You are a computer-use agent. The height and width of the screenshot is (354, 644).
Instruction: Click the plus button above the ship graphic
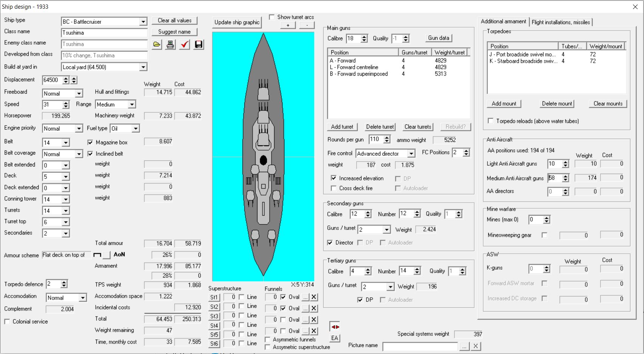point(288,25)
